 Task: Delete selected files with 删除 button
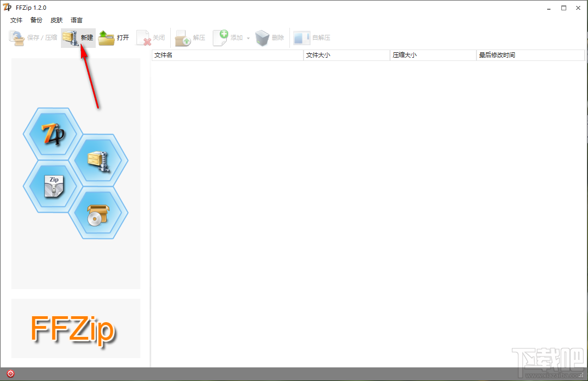(270, 38)
